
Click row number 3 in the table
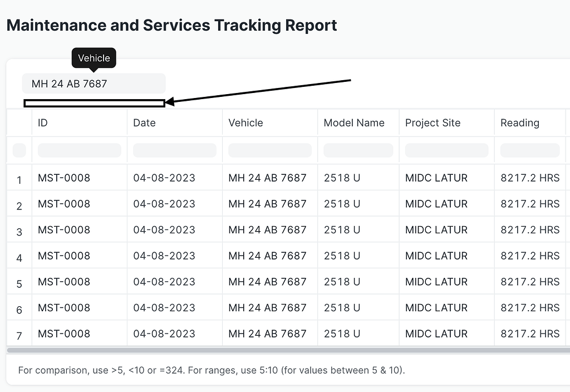[x=19, y=229]
